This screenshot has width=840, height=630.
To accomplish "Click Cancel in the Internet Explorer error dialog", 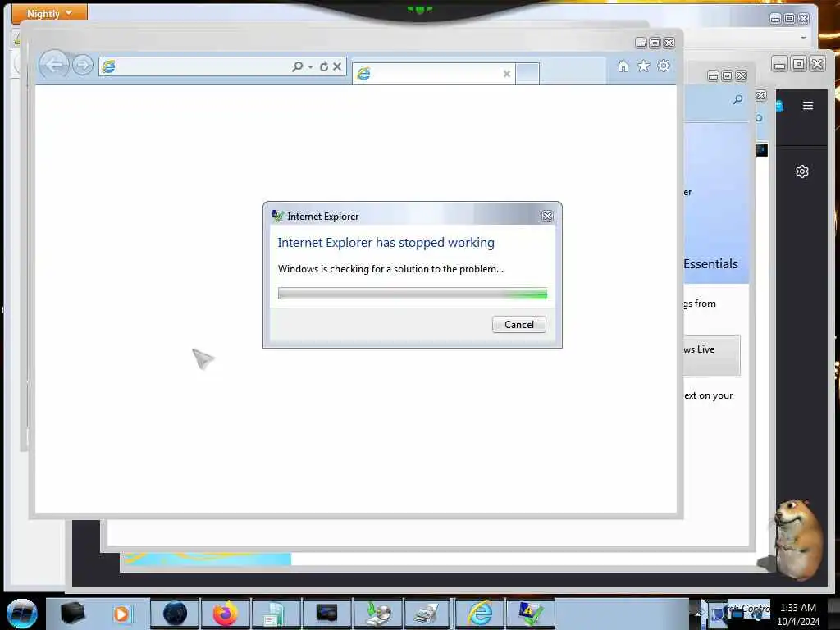I will click(x=518, y=325).
